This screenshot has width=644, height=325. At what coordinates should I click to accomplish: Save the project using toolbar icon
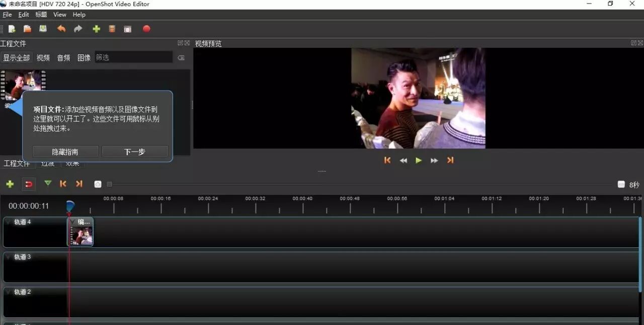(x=43, y=29)
